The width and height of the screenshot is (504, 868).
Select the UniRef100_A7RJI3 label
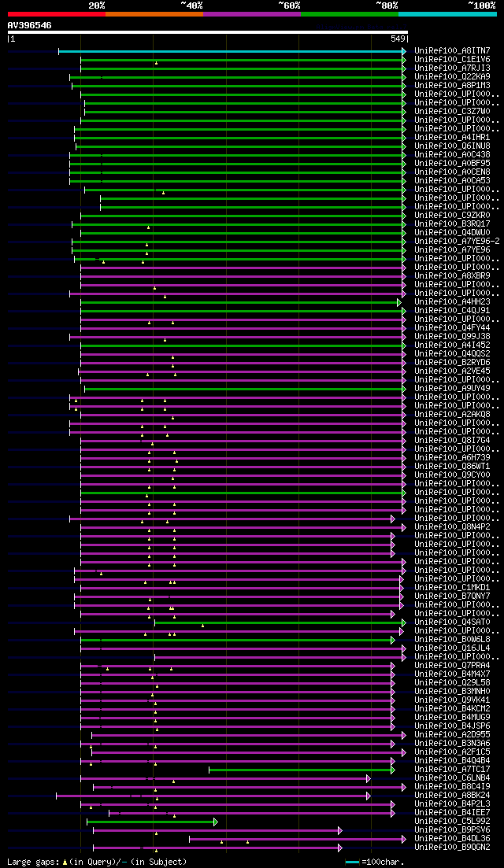pyautogui.click(x=452, y=68)
